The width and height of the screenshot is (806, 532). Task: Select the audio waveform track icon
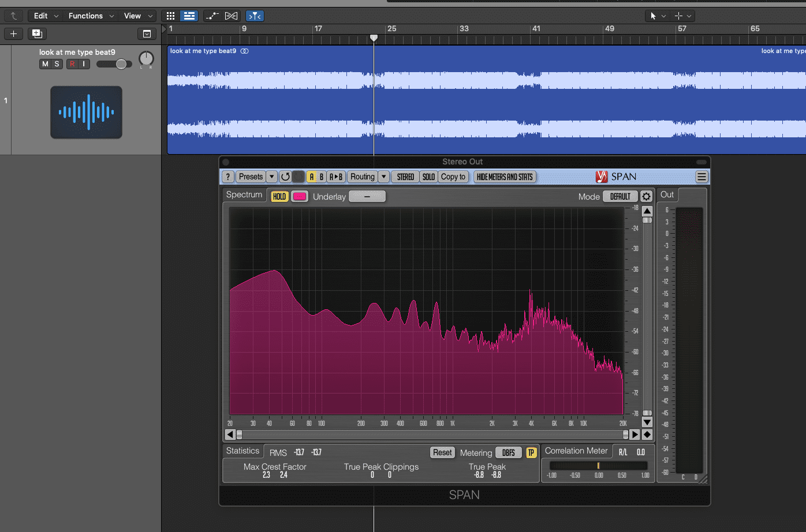[x=86, y=112]
